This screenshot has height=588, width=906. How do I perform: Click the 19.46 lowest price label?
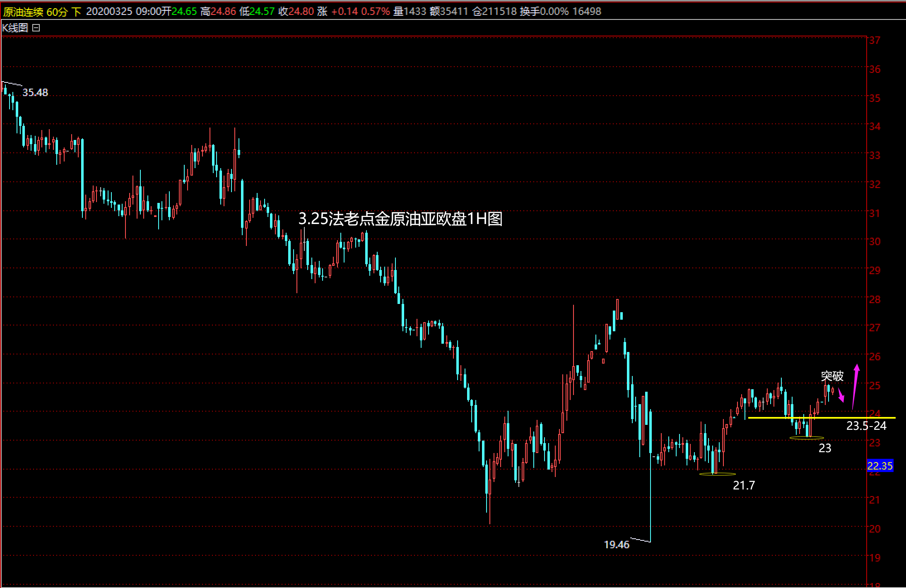(x=616, y=545)
